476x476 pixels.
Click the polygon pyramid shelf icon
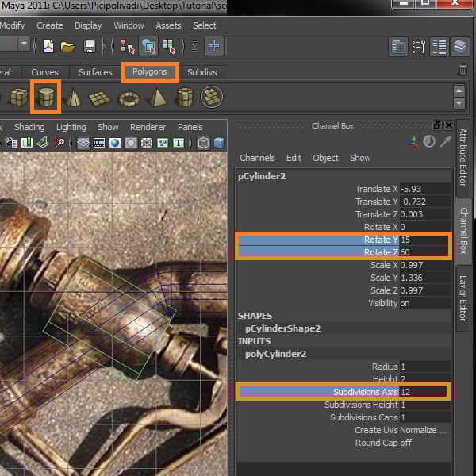point(156,98)
